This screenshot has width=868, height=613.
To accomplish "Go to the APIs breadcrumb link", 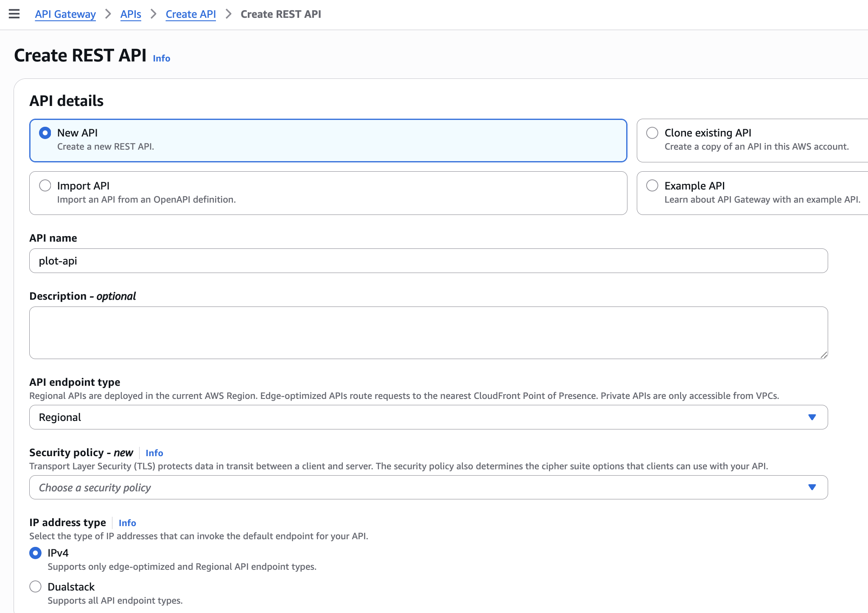I will click(x=131, y=14).
